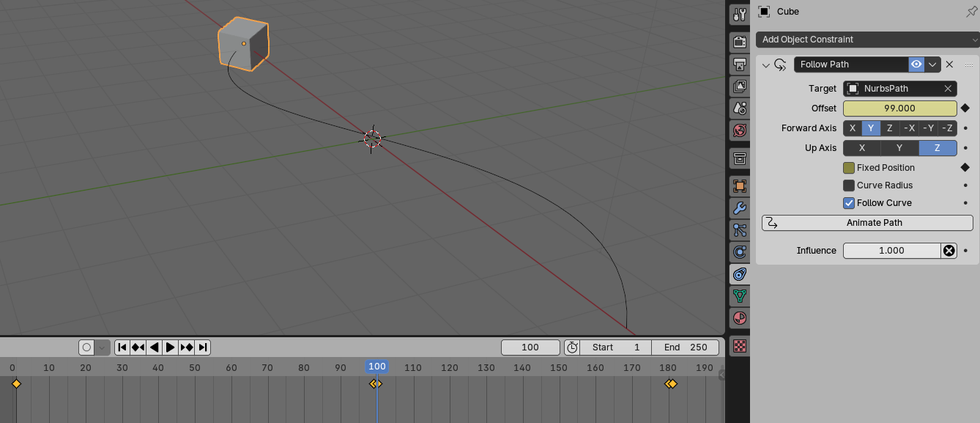Select the keyframe at frame 0
Screen dimensions: 980x423
tap(16, 383)
